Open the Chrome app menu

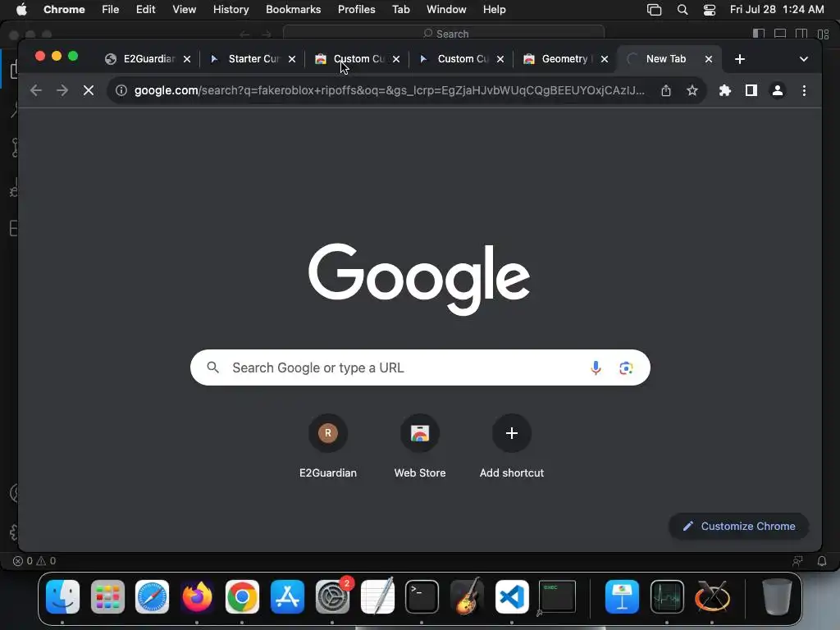(64, 10)
